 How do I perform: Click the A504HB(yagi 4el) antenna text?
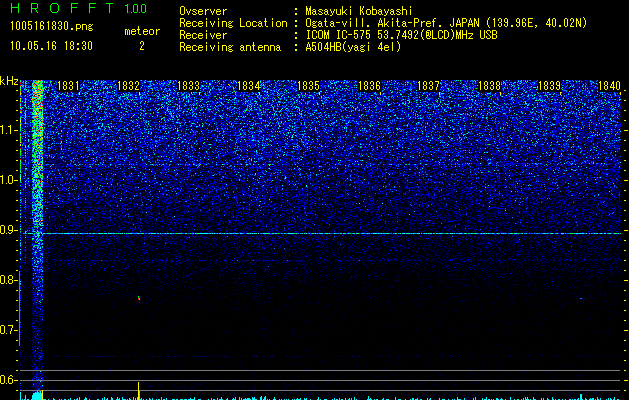pyautogui.click(x=353, y=47)
